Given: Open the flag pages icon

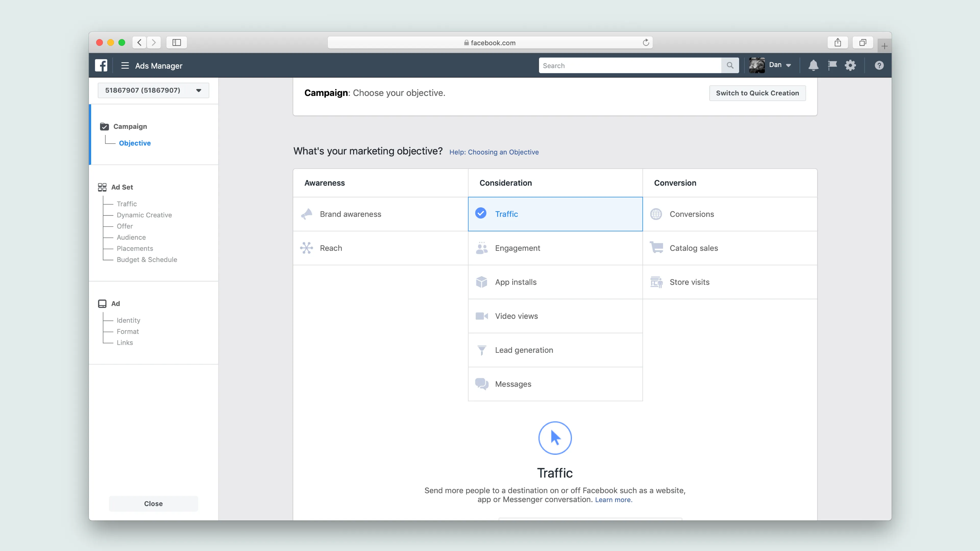Looking at the screenshot, I should (832, 65).
